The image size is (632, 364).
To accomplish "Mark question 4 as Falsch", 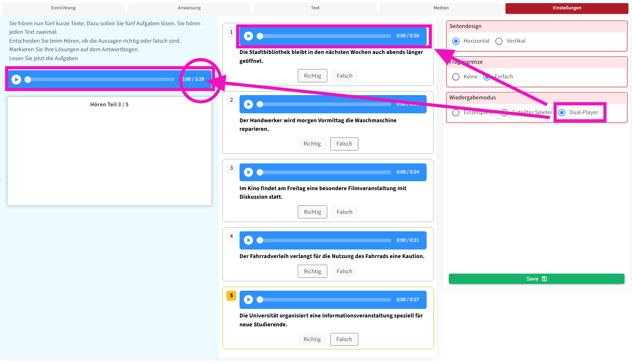I will (344, 272).
